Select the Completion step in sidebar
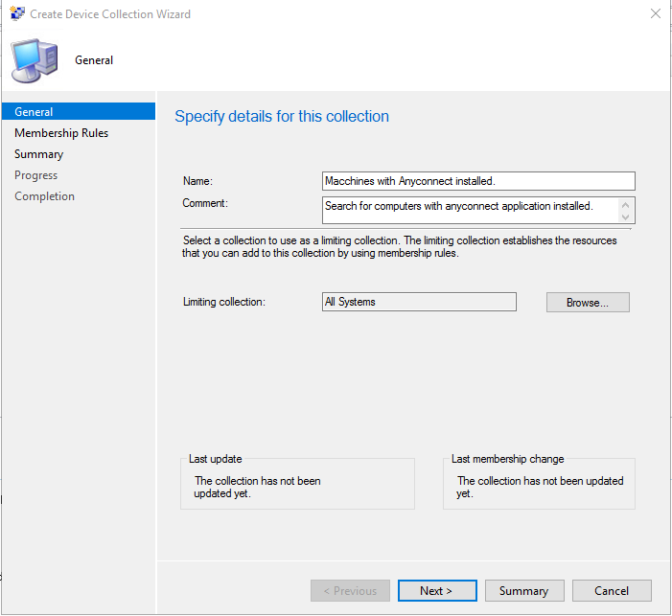The width and height of the screenshot is (672, 616). (x=44, y=195)
